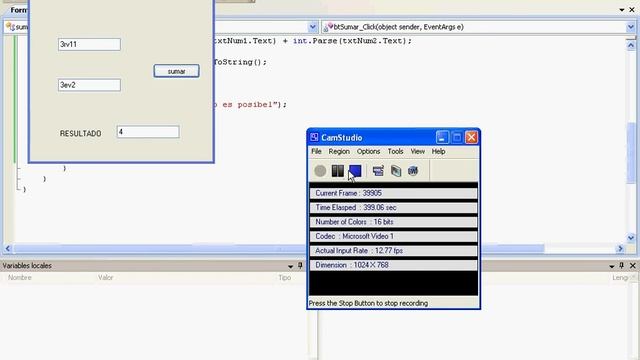Click the Codec : Microsoft Video 1 row

[x=393, y=236]
